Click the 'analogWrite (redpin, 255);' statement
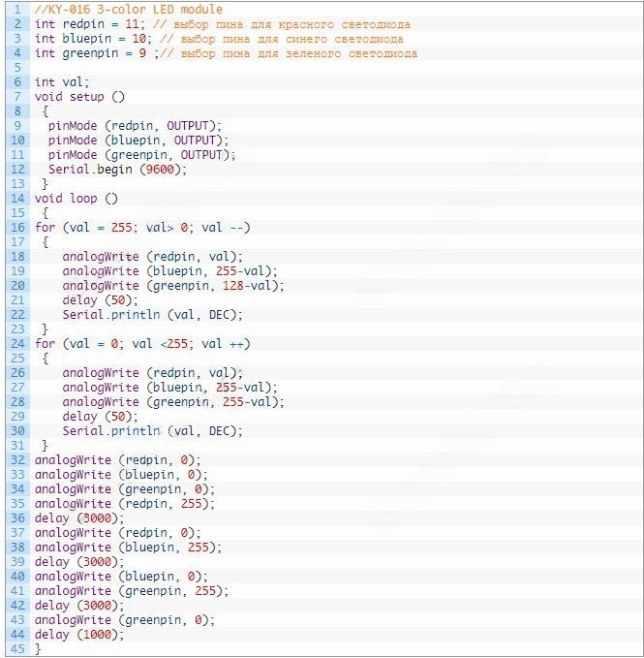The height and width of the screenshot is (658, 644). tap(124, 504)
